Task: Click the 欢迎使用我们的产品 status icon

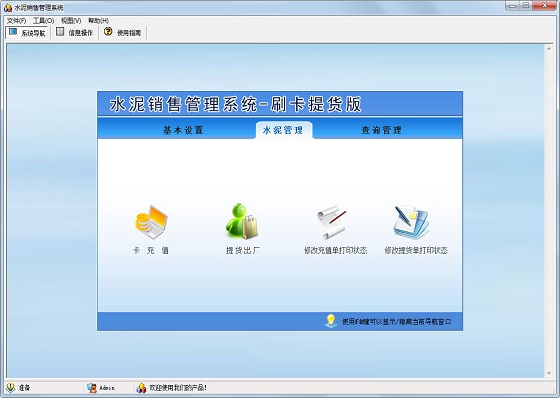Action: [x=141, y=388]
